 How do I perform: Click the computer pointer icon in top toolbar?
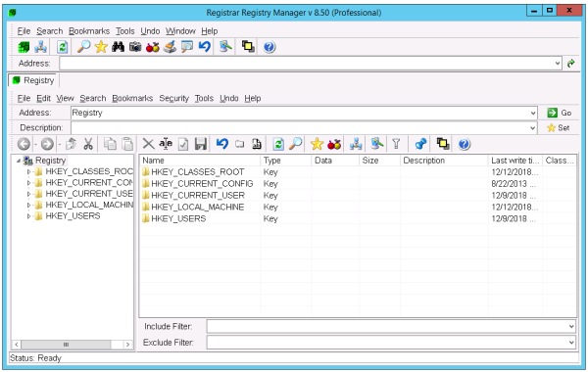point(225,47)
